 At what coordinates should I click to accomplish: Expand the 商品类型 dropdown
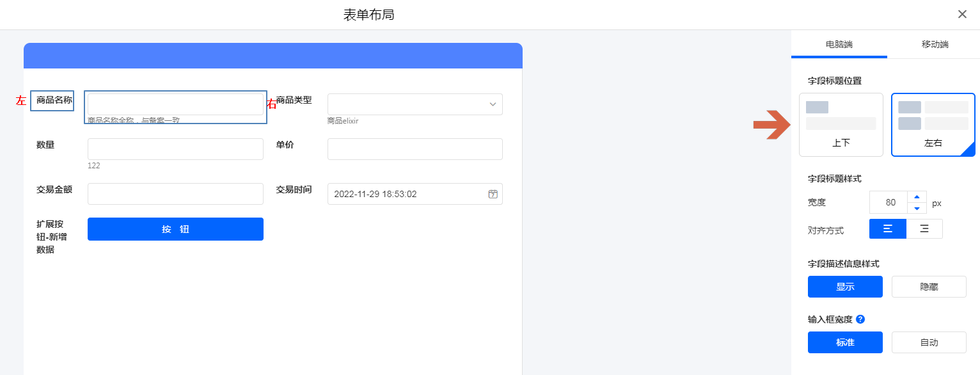pyautogui.click(x=415, y=104)
